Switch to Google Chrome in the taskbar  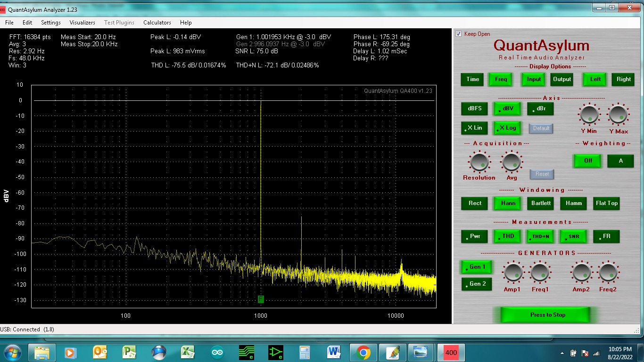point(363,353)
